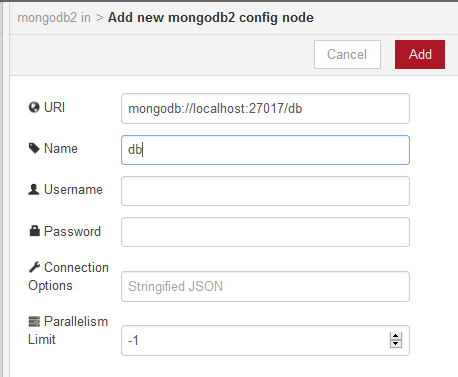458x377 pixels.
Task: Click the wrench icon beside Connection Options
Action: (x=34, y=267)
